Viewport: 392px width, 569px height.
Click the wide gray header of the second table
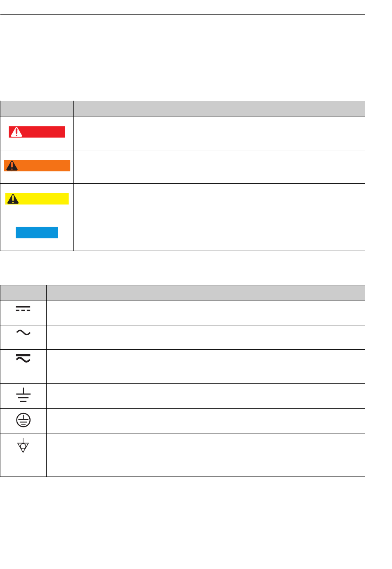[205, 293]
